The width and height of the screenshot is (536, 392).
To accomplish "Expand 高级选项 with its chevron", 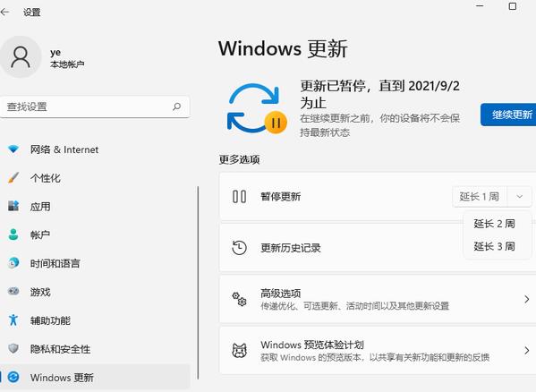I will point(526,299).
